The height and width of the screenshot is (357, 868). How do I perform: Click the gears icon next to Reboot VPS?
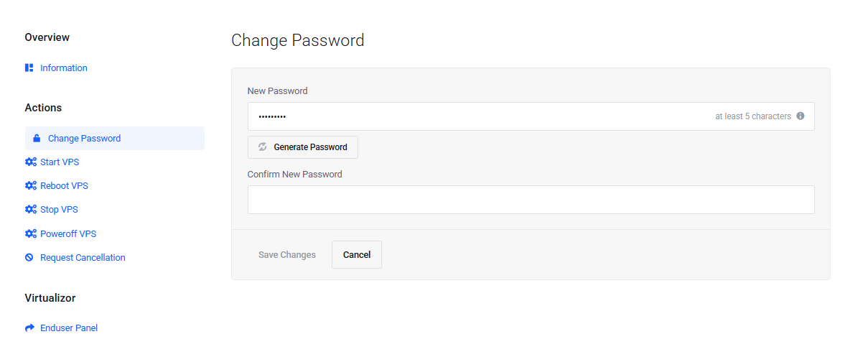coord(30,186)
